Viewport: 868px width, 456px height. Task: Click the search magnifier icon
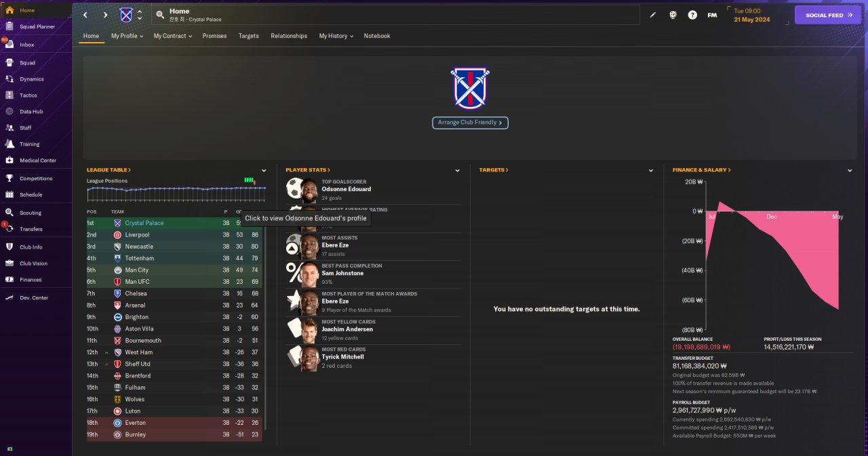160,15
